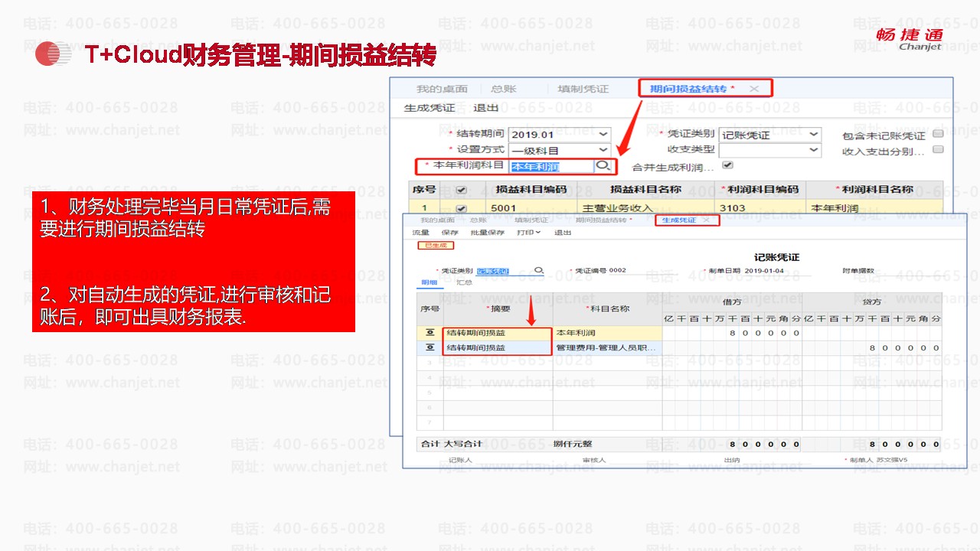Click the 摘要 column header in the voucher

(x=498, y=308)
